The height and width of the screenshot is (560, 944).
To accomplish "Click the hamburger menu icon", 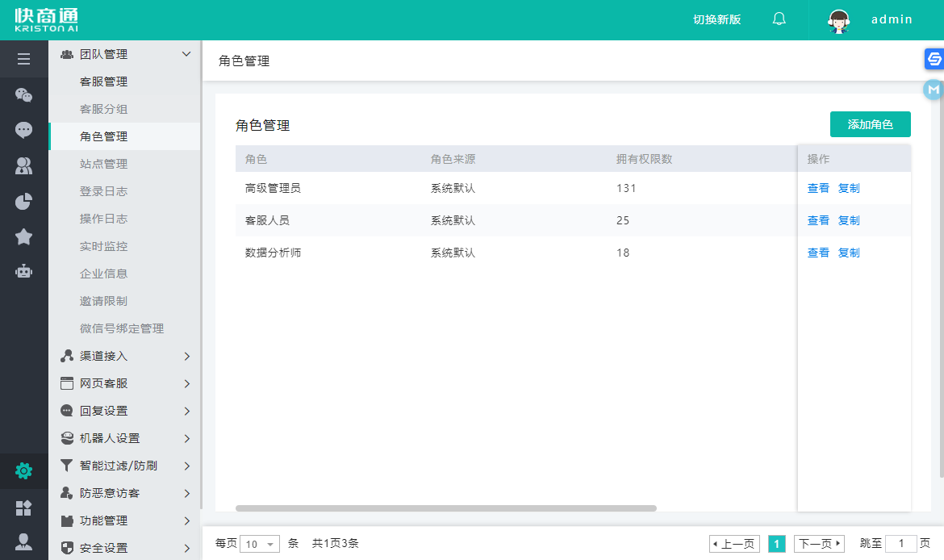I will tap(23, 59).
